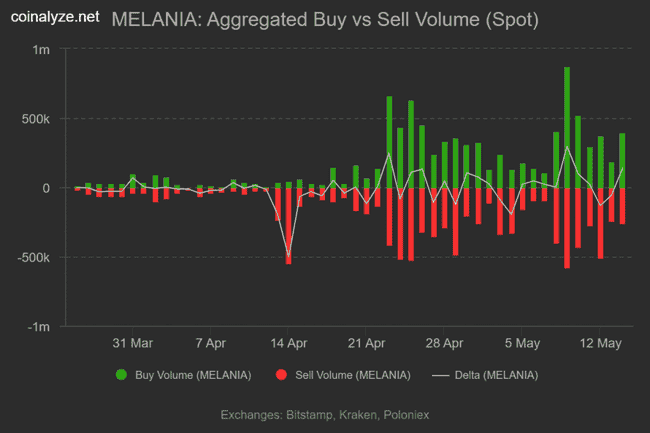Click the 31 Mar x-axis label
Image resolution: width=650 pixels, height=433 pixels.
click(x=132, y=343)
